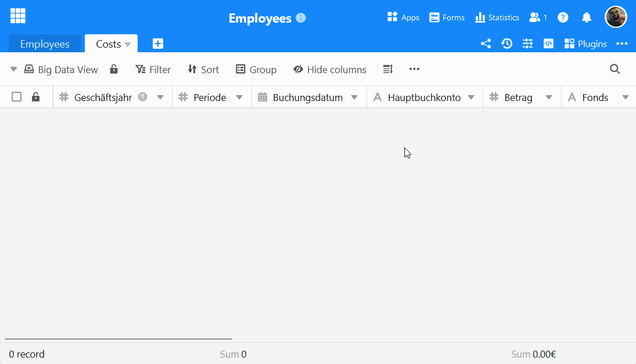
Task: Expand the Geschäftsjahr column dropdown arrow
Action: pyautogui.click(x=160, y=98)
